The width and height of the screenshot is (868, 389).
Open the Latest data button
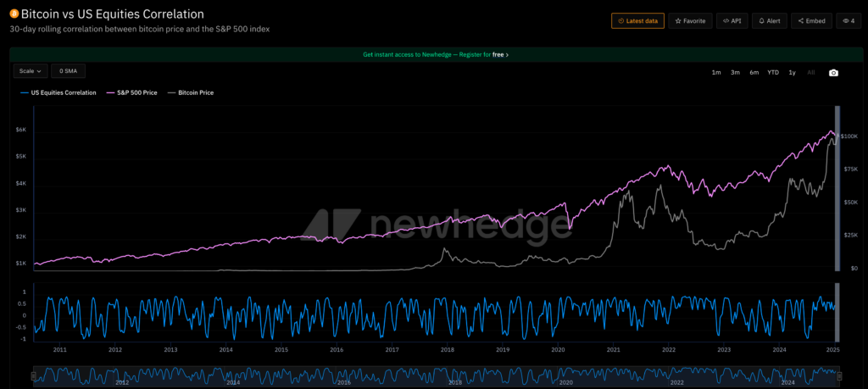click(637, 21)
